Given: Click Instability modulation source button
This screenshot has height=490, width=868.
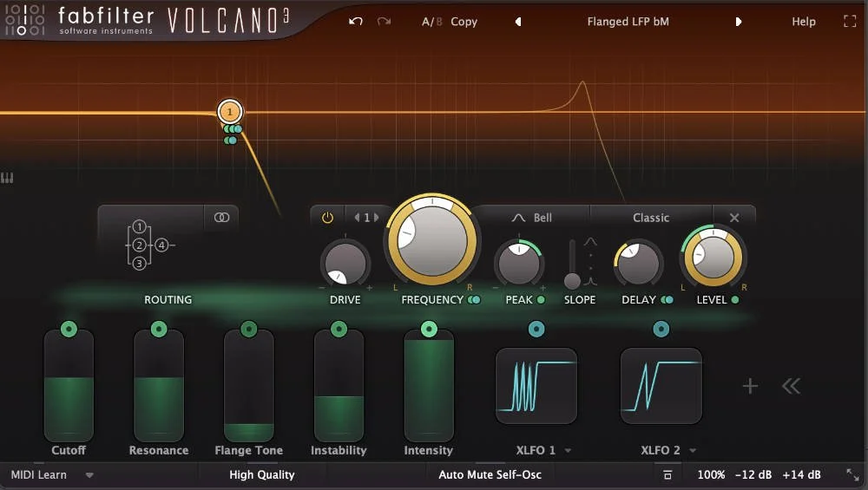Looking at the screenshot, I should (339, 329).
